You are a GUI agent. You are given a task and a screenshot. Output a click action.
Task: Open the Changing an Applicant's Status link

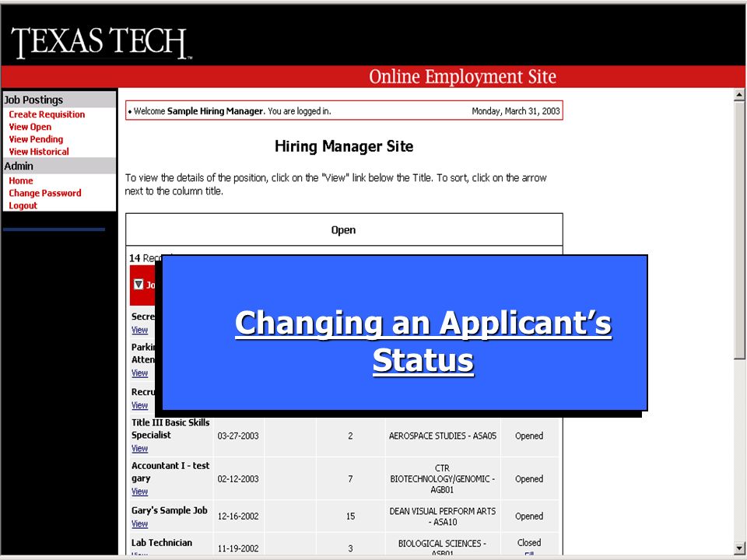[423, 341]
